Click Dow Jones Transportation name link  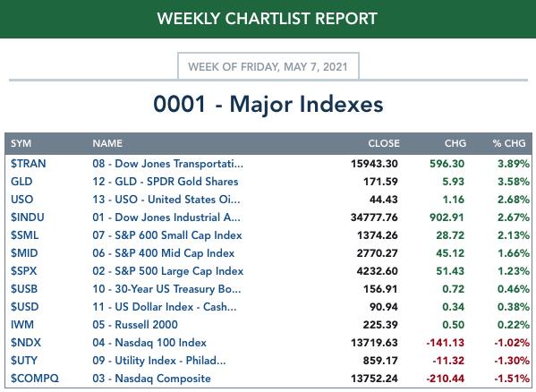pyautogui.click(x=168, y=164)
